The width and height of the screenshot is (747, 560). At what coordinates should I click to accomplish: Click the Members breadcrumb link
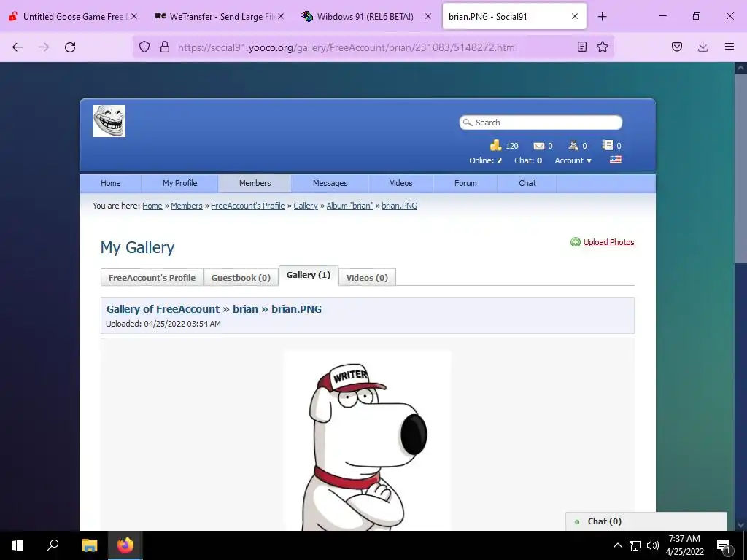187,206
